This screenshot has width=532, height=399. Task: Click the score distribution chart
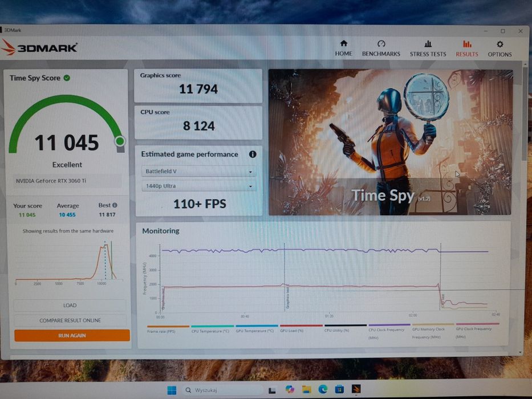[x=69, y=263]
